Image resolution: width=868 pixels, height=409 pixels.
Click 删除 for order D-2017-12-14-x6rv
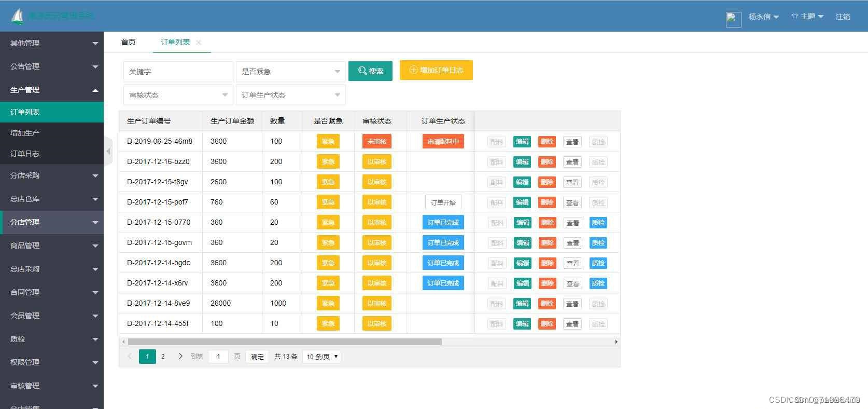pos(547,283)
